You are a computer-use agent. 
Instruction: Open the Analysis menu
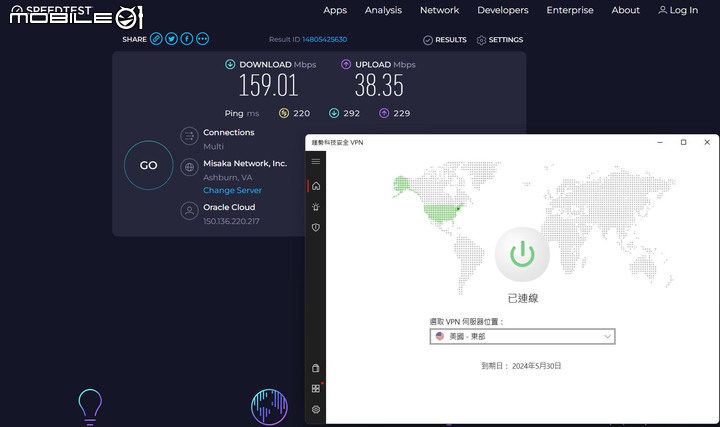click(383, 10)
